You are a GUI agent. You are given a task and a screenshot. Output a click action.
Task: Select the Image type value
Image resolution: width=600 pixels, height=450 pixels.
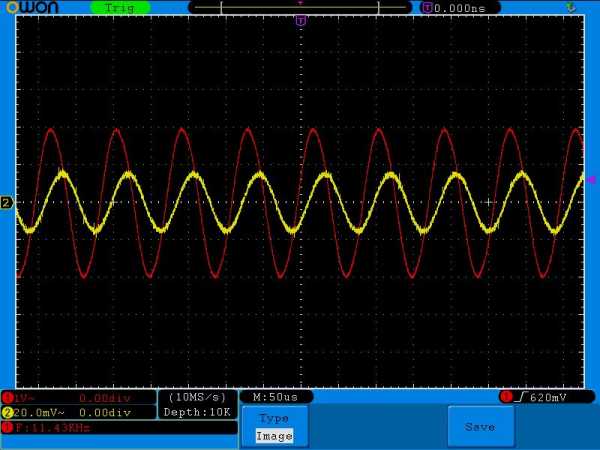click(x=274, y=436)
